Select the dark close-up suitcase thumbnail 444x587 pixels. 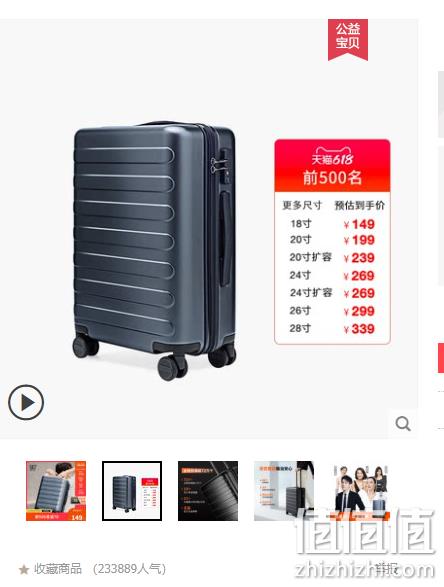point(208,491)
